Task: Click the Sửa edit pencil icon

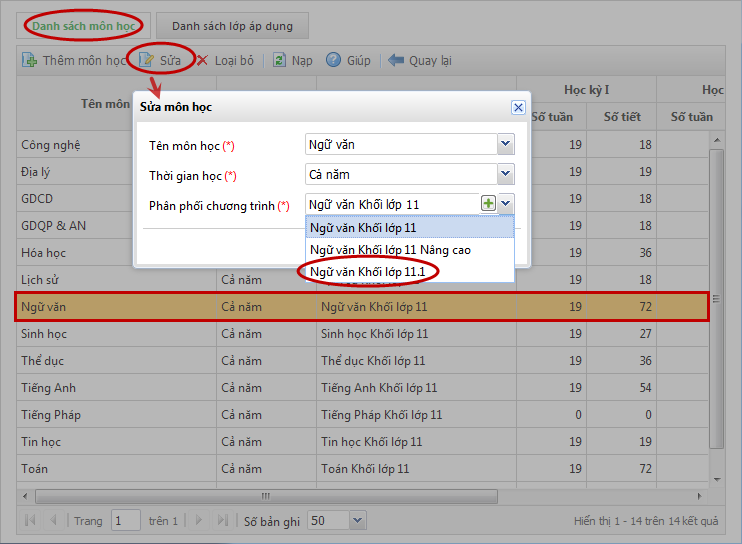Action: point(146,60)
